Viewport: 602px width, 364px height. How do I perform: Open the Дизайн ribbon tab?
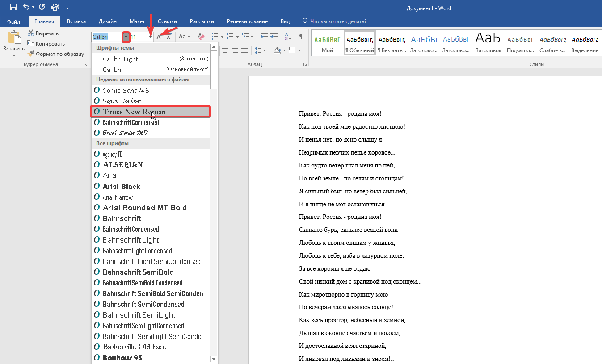tap(108, 21)
